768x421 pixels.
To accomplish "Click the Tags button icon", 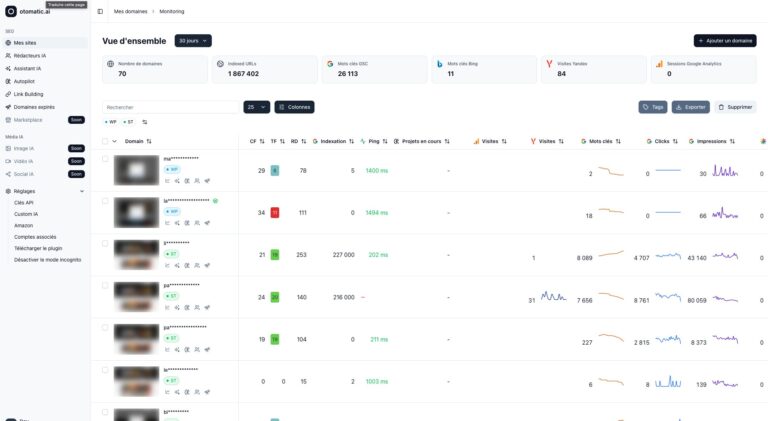I will [647, 107].
